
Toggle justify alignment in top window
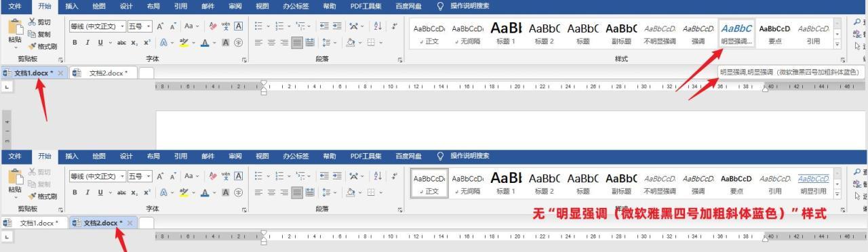click(x=297, y=42)
